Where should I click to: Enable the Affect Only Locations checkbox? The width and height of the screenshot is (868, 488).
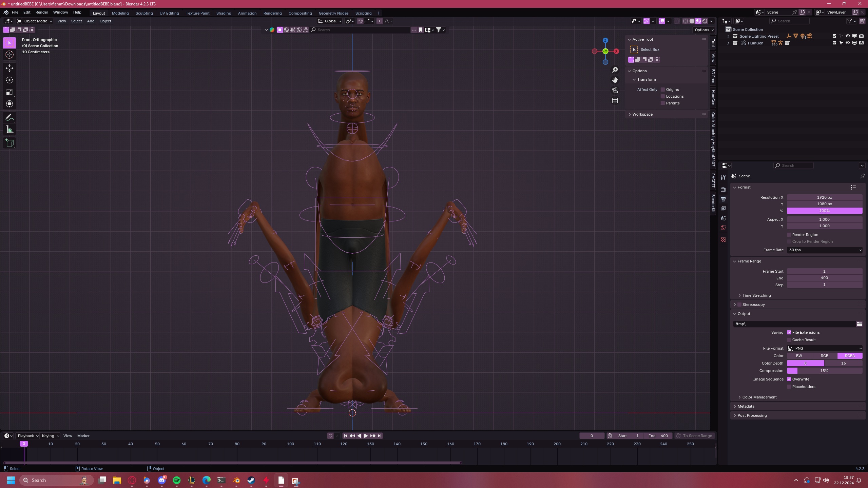(x=662, y=96)
